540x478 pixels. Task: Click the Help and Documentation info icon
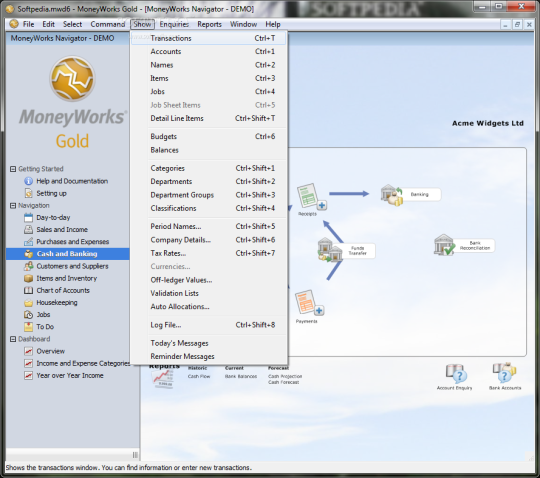coord(29,181)
